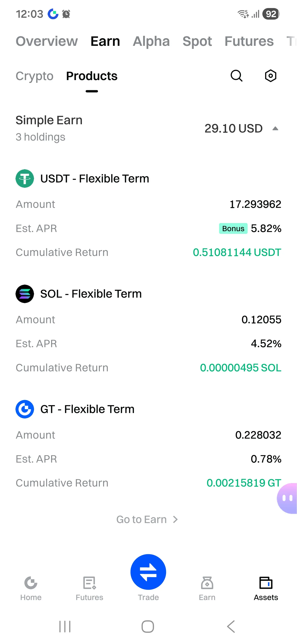Screen dimensions: 297x644
Task: Tap the SOL Solana coin icon
Action: pyautogui.click(x=25, y=294)
